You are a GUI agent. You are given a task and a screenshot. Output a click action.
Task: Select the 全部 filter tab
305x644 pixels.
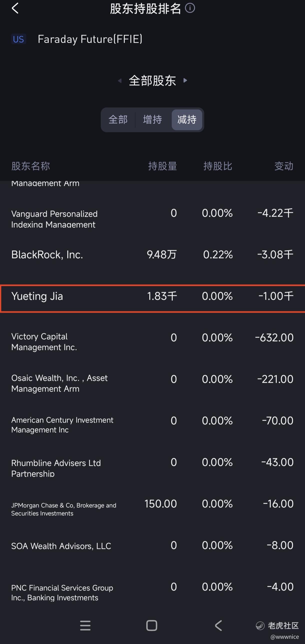(x=118, y=120)
